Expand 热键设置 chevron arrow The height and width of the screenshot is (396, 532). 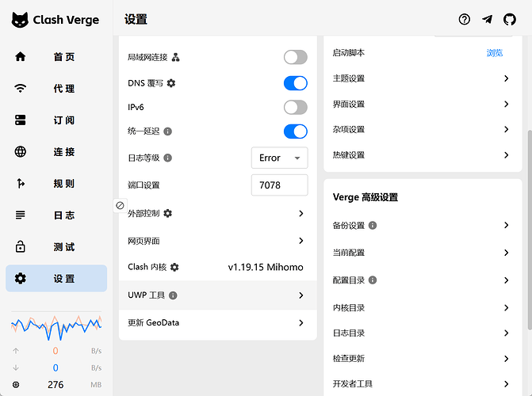point(506,155)
